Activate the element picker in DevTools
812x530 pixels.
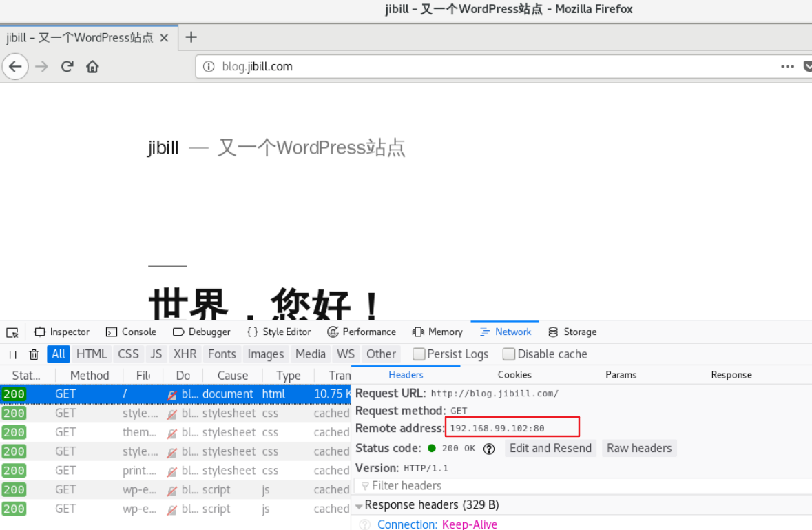tap(12, 332)
